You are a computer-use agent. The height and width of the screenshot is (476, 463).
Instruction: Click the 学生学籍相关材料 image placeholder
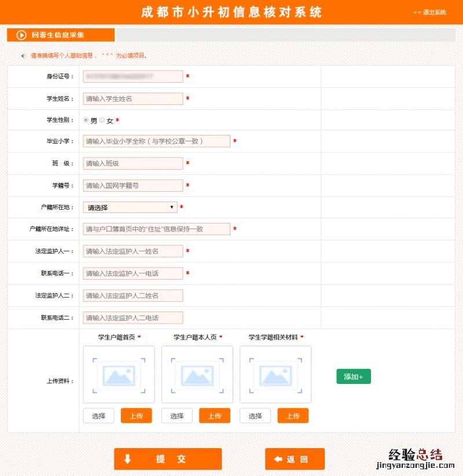click(x=275, y=375)
